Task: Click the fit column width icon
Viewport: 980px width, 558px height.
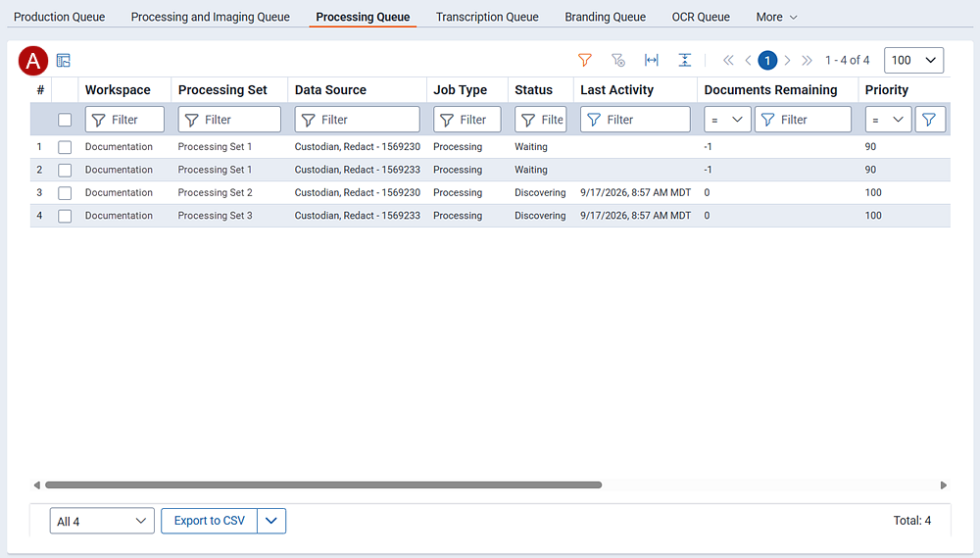Action: (652, 60)
